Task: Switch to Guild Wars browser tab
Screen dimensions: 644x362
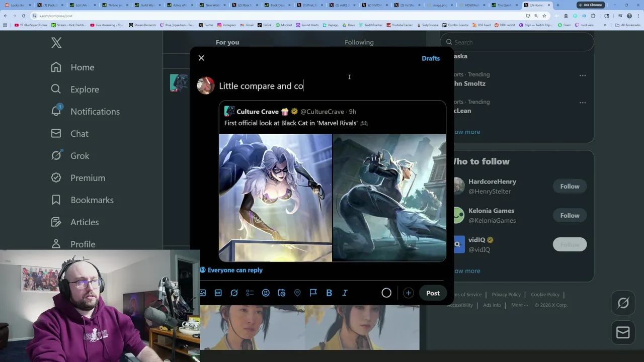Action: pyautogui.click(x=148, y=5)
